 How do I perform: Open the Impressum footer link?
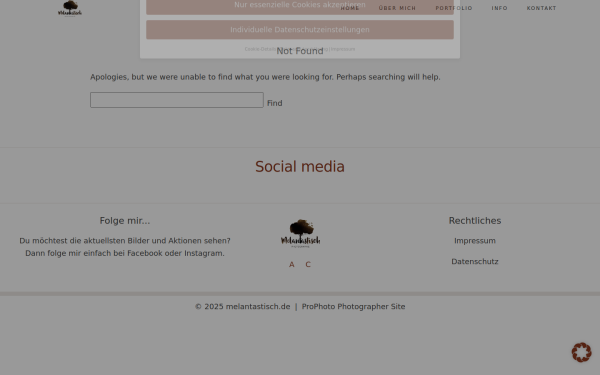475,241
